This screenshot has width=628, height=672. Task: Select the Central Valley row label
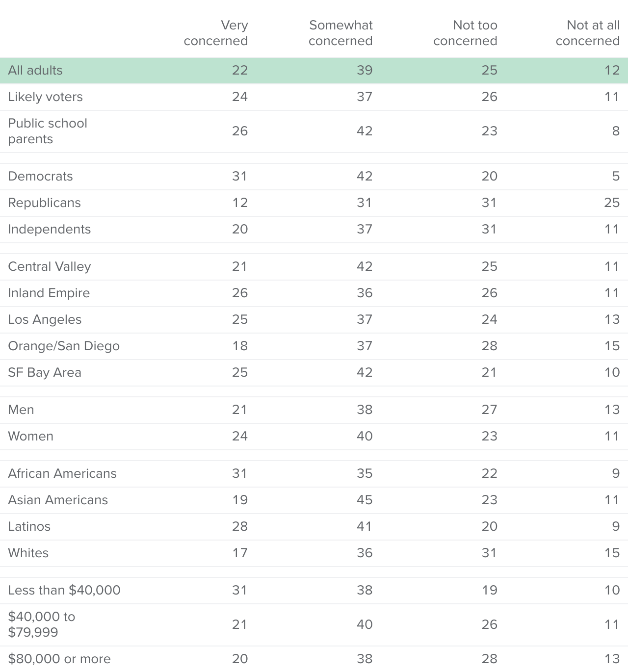[x=50, y=266]
